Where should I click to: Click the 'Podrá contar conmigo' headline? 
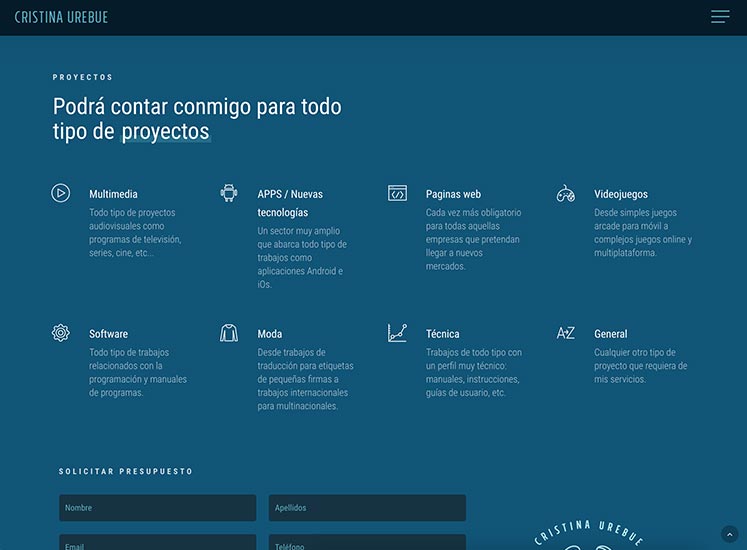(x=197, y=119)
